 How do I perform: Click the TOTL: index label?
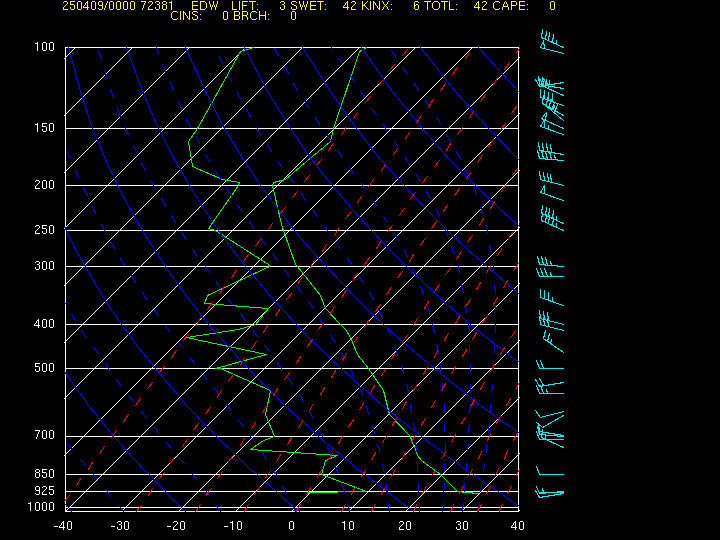coord(441,6)
